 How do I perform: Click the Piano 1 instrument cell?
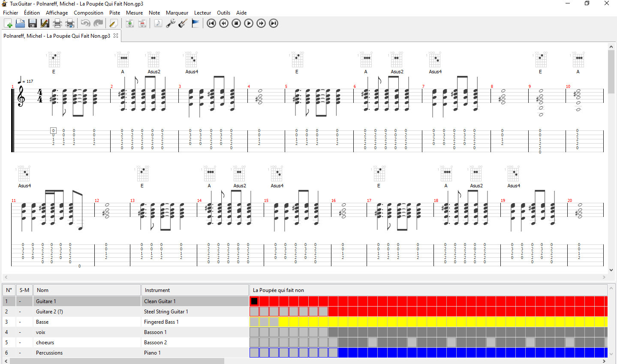[195, 353]
